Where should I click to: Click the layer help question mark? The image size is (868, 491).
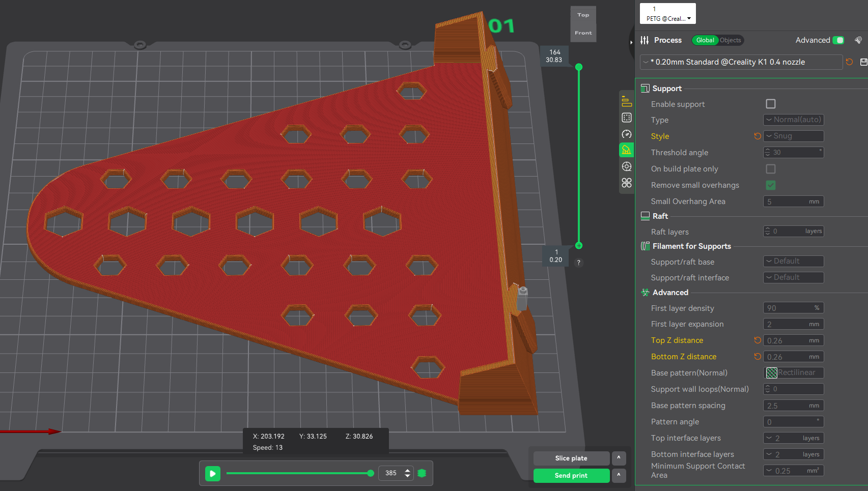(x=578, y=263)
